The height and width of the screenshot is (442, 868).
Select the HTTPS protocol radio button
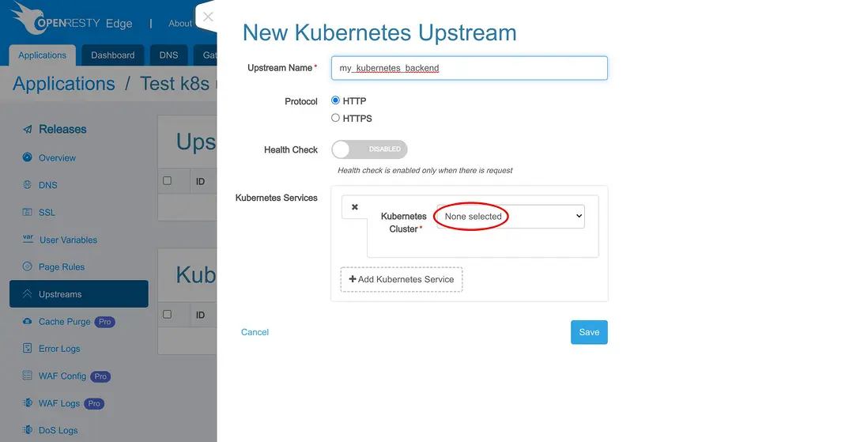click(336, 118)
